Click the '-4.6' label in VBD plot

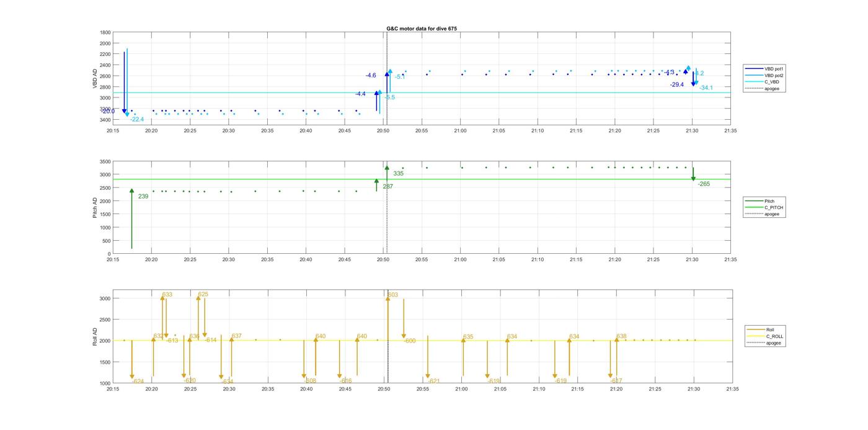coord(371,75)
